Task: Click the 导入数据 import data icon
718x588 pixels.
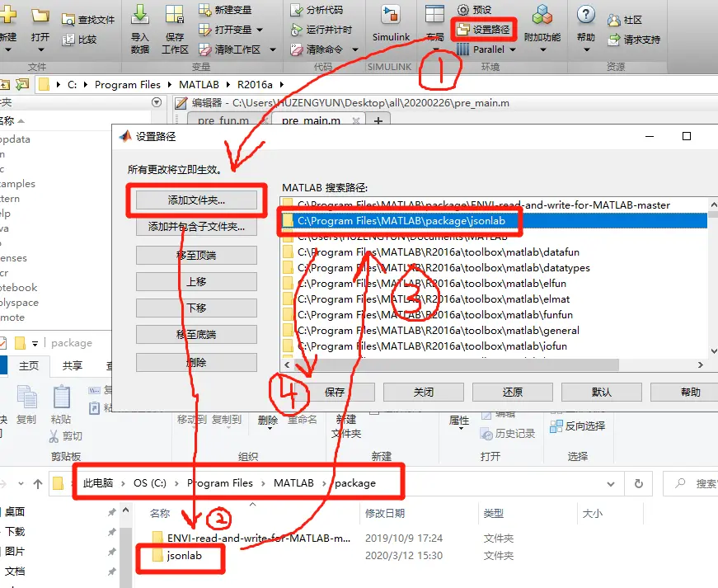Action: pos(139,15)
